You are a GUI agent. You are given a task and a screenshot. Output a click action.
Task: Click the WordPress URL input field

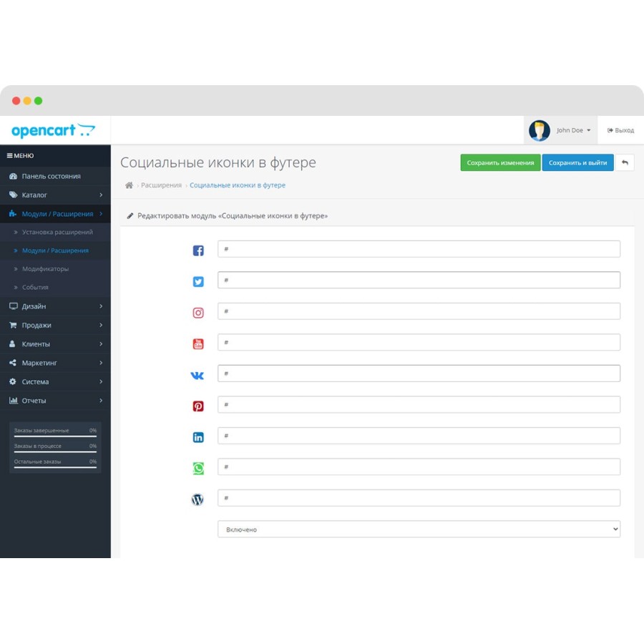(x=419, y=498)
